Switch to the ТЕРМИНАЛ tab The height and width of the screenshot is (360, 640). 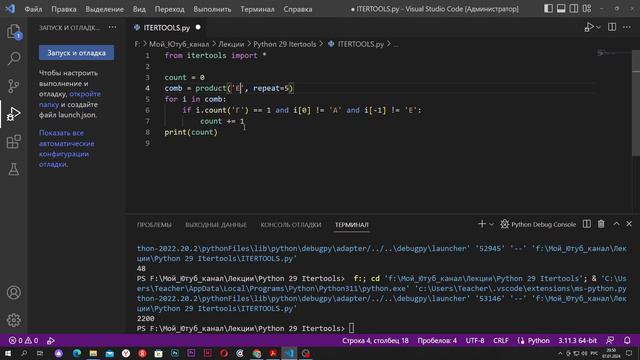351,225
